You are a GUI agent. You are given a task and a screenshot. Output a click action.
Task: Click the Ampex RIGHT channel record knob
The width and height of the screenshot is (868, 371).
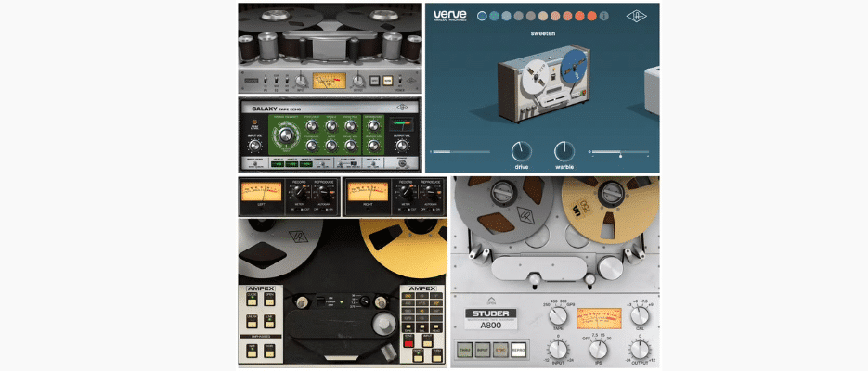(407, 191)
